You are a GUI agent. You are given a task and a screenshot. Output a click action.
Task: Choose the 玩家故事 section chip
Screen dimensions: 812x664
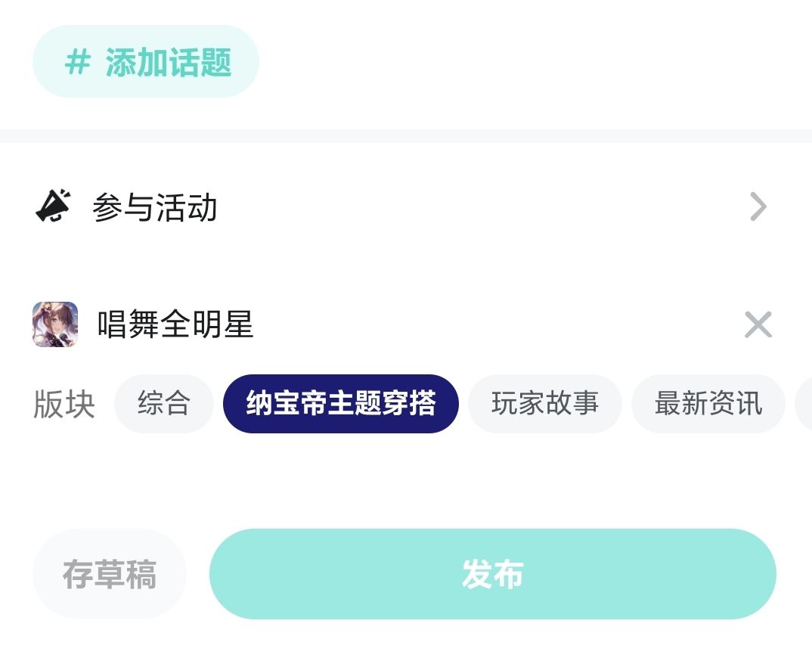tap(544, 404)
